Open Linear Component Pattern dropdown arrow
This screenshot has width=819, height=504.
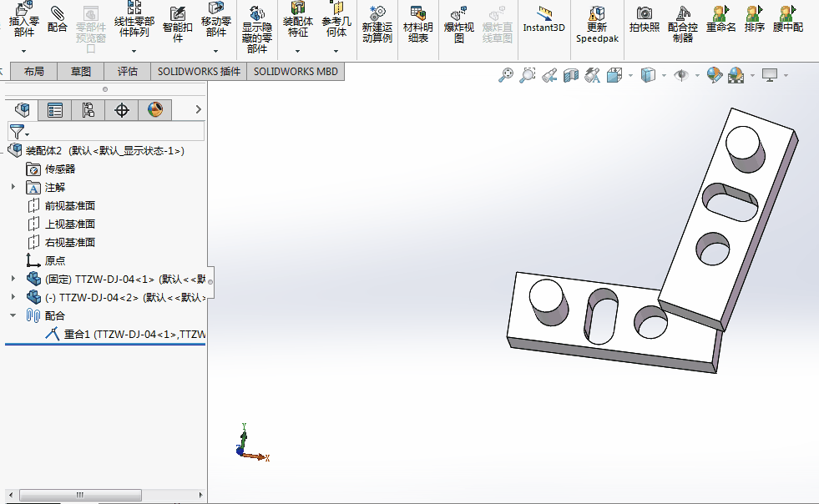[134, 51]
